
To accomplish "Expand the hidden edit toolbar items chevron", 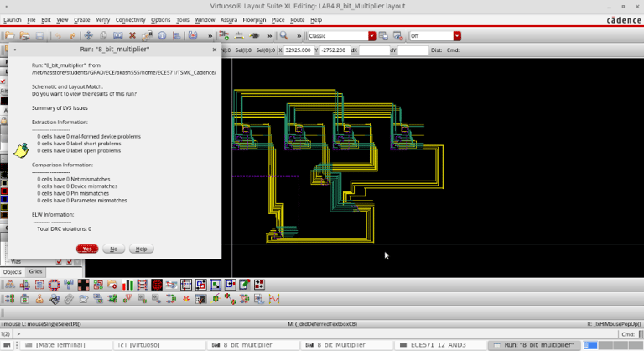I will tap(210, 36).
